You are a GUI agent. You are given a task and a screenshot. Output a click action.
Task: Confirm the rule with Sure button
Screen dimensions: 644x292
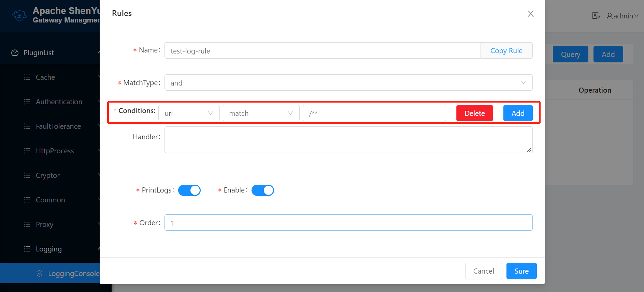point(521,271)
